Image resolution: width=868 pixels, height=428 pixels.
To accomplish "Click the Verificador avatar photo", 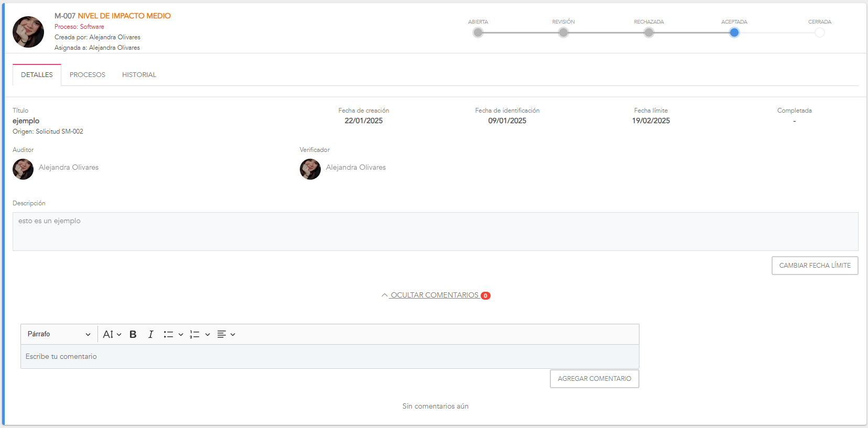I will tap(310, 169).
